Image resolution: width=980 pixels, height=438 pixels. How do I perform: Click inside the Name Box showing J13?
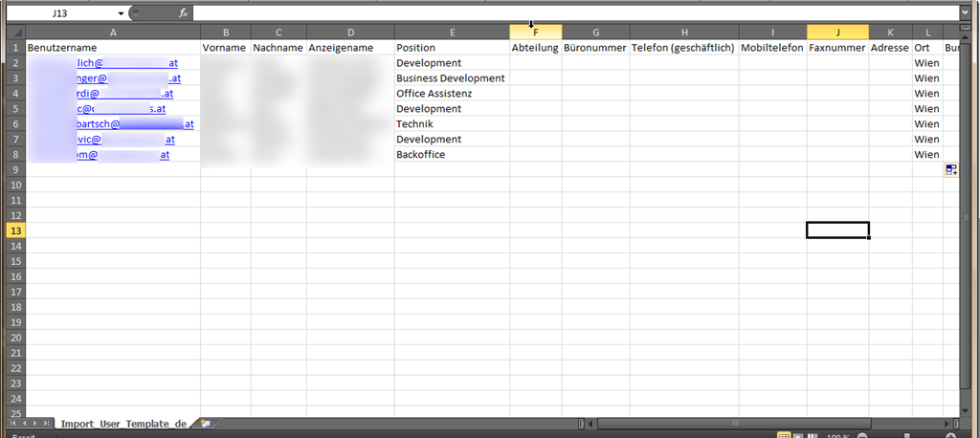(x=60, y=13)
